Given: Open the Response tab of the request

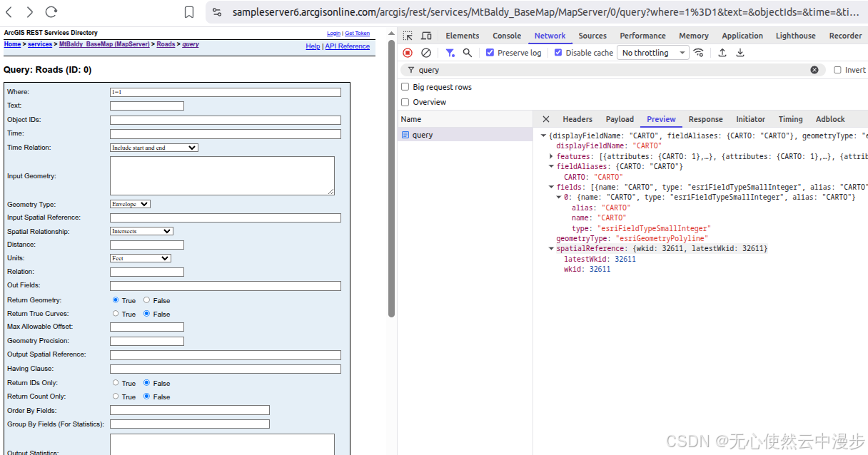Looking at the screenshot, I should tap(705, 119).
